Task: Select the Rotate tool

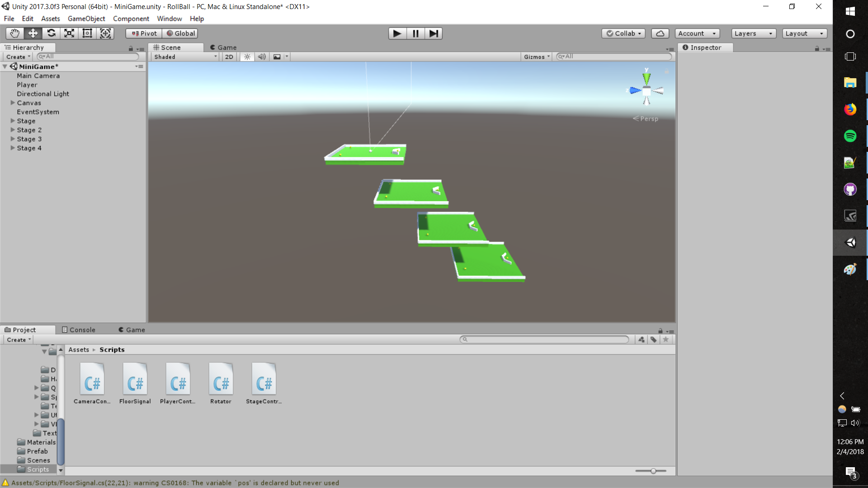Action: point(51,33)
